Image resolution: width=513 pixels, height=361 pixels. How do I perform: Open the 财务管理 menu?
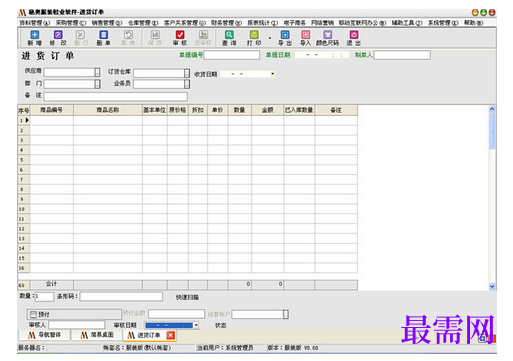226,23
